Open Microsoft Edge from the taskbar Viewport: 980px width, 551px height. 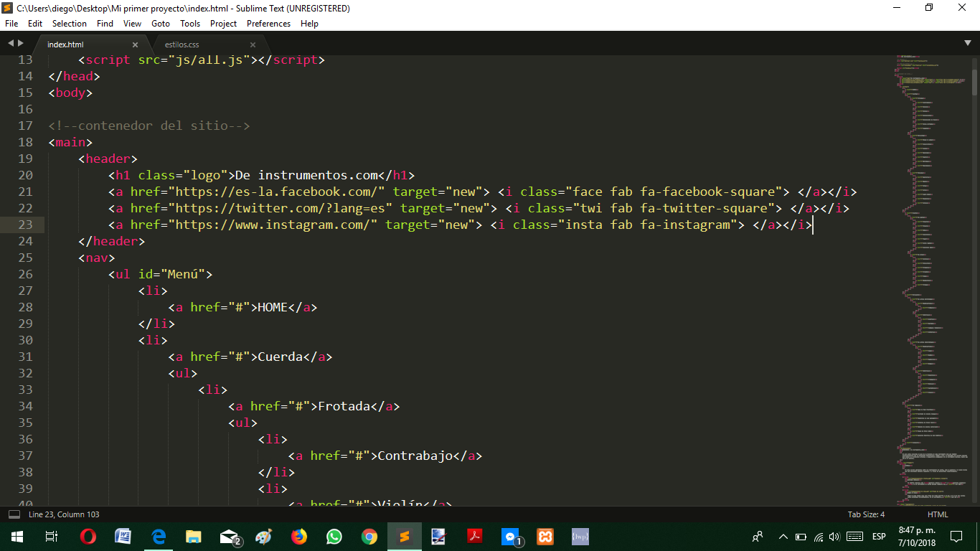coord(159,536)
